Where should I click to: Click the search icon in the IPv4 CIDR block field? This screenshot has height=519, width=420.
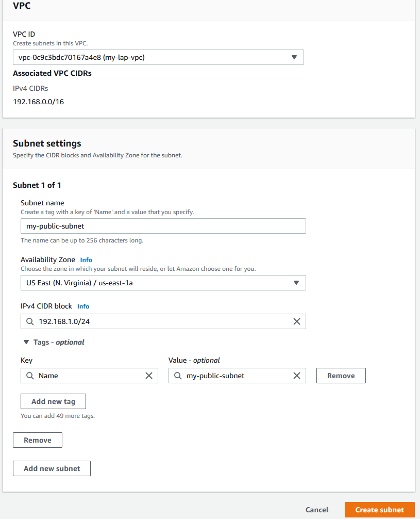pos(30,321)
